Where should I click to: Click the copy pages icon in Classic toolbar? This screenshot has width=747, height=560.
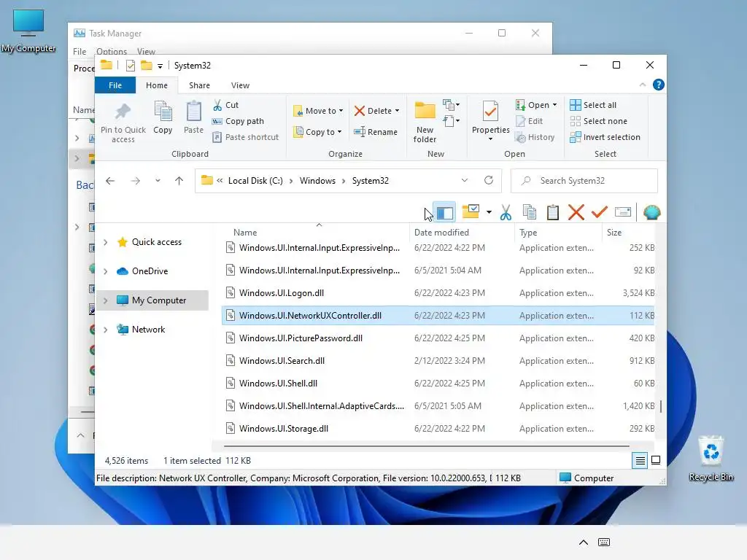(530, 212)
